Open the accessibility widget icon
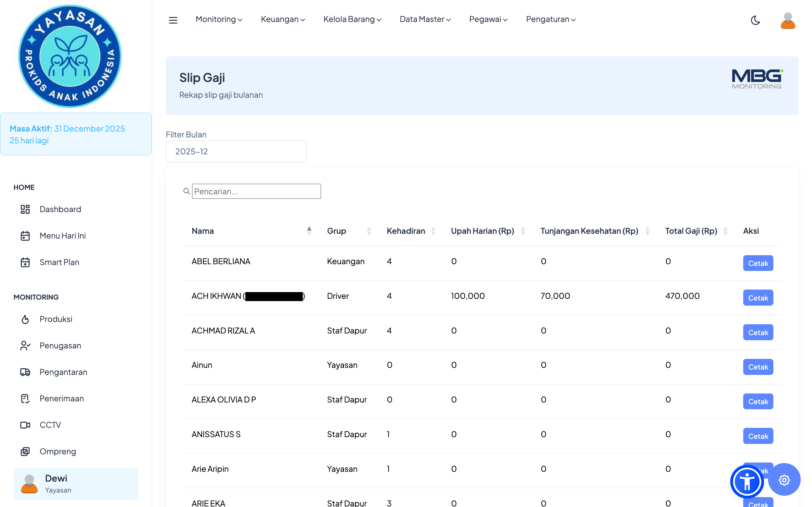 [747, 482]
